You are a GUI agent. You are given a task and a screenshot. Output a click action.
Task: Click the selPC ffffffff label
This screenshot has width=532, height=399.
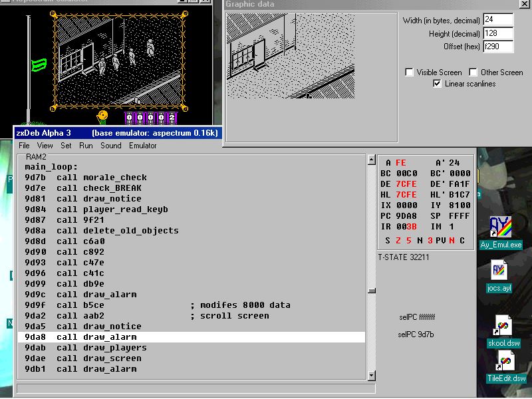coord(417,317)
